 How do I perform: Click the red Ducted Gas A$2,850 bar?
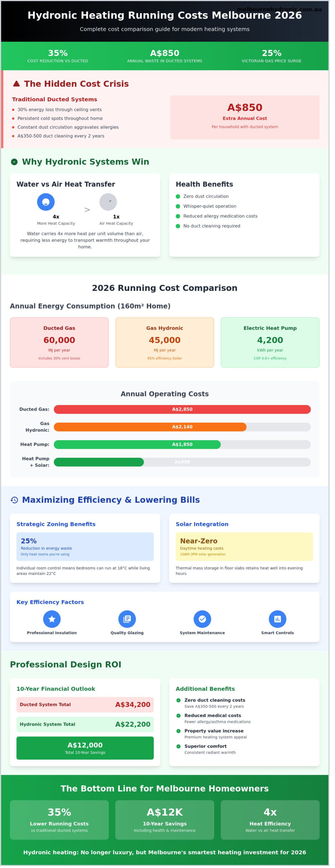point(182,410)
